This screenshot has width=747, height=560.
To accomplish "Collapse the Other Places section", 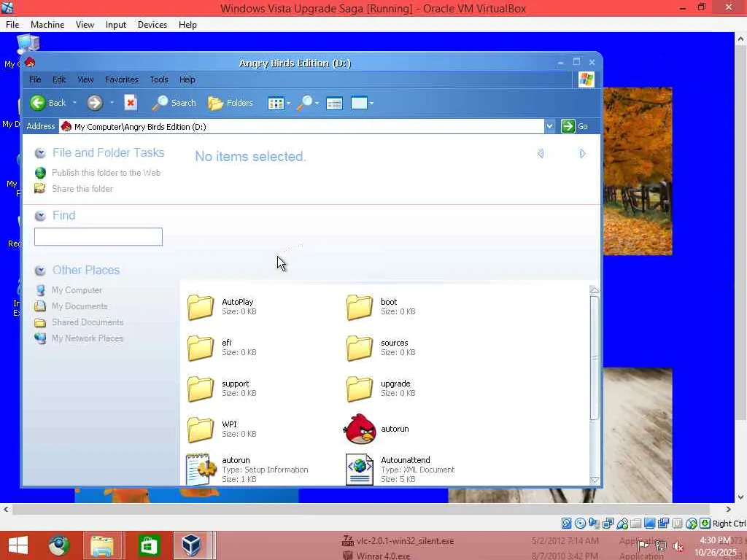I will [x=41, y=271].
